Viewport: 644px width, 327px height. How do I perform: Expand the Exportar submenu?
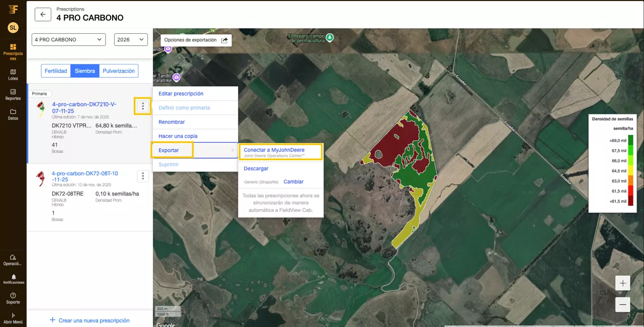pyautogui.click(x=195, y=150)
